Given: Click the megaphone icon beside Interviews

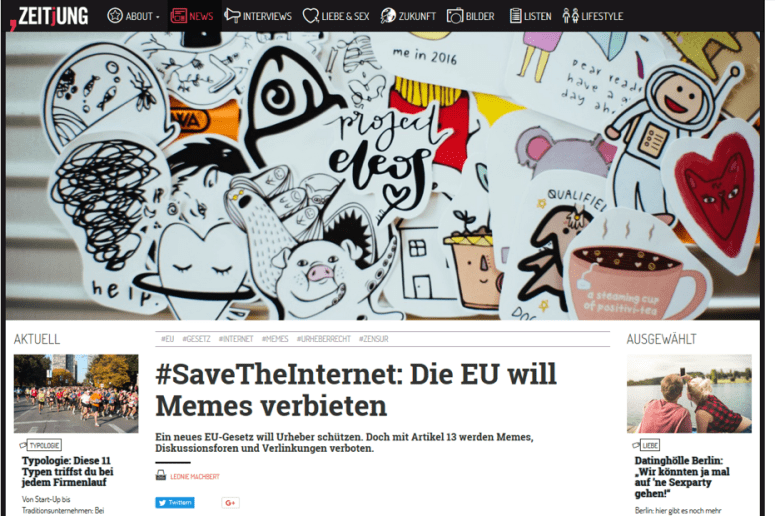Looking at the screenshot, I should 232,15.
